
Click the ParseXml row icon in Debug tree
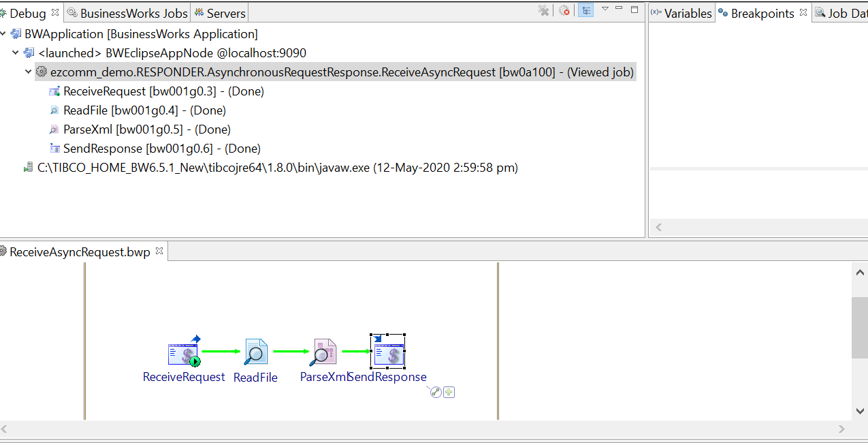(54, 129)
